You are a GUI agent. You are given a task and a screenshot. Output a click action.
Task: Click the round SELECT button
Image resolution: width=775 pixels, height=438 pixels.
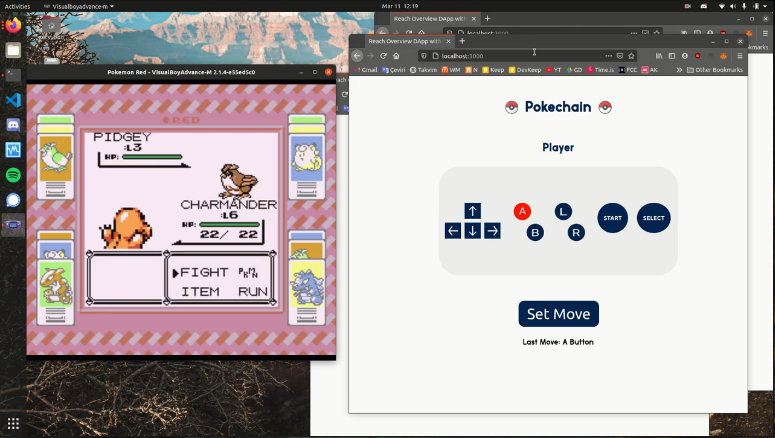(x=653, y=218)
